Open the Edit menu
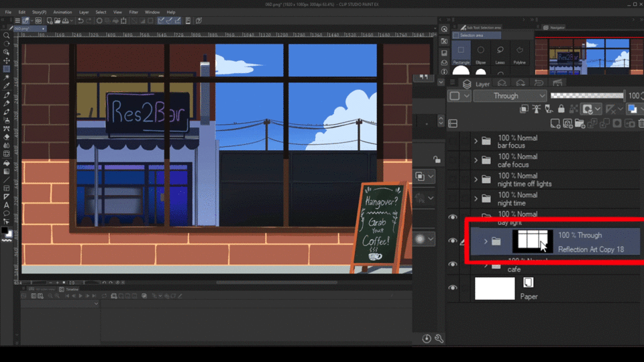This screenshot has width=644, height=362. tap(21, 12)
